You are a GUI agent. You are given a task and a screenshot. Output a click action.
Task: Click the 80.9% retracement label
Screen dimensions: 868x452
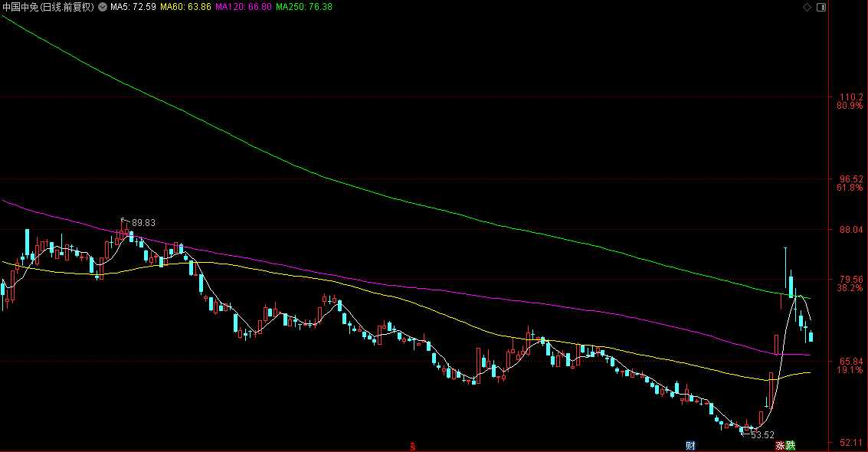850,106
